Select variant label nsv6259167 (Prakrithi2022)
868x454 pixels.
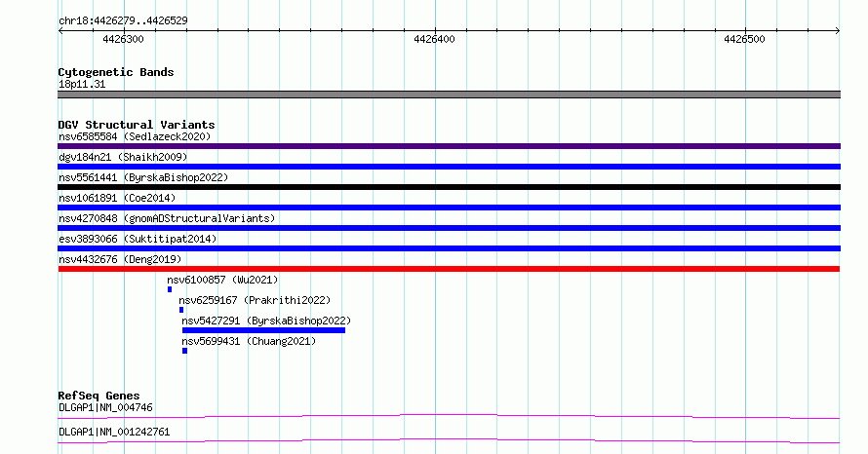click(255, 300)
